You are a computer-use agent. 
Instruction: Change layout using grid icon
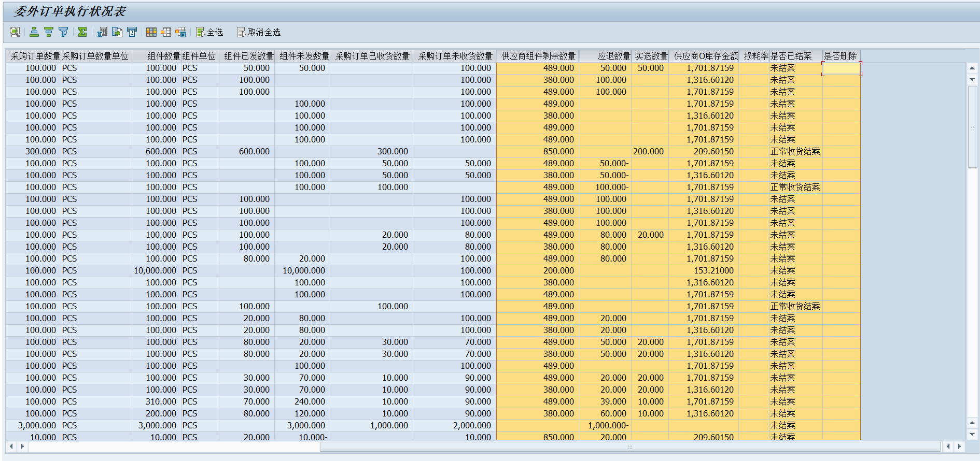point(151,32)
